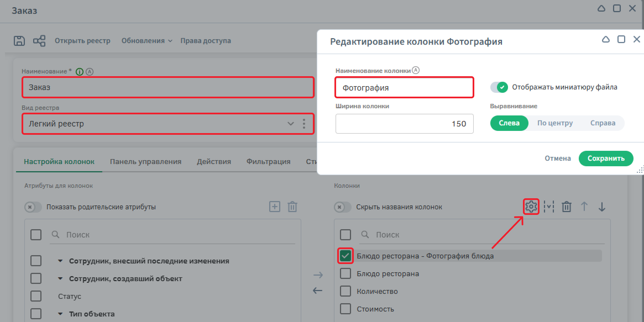Switch to Панель управления tab
The width and height of the screenshot is (644, 322).
coord(145,162)
